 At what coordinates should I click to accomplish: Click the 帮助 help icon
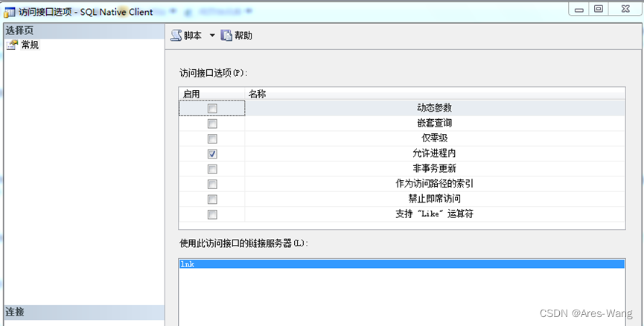pyautogui.click(x=226, y=36)
